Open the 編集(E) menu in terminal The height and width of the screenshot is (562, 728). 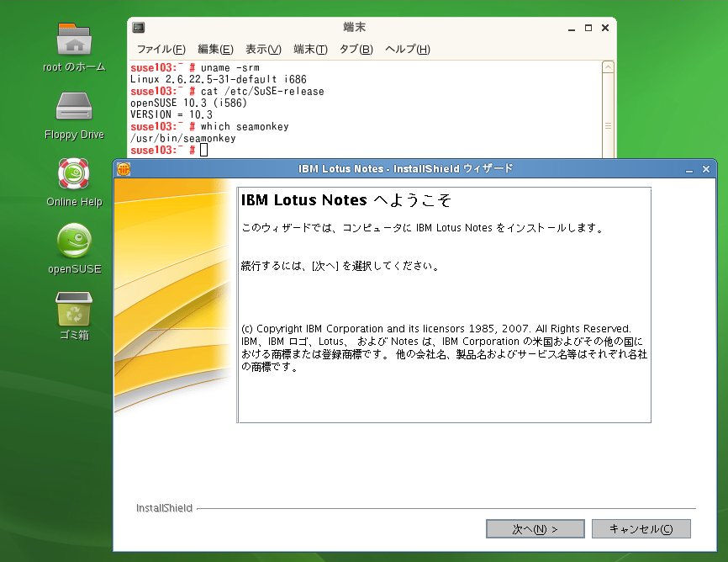pyautogui.click(x=215, y=49)
